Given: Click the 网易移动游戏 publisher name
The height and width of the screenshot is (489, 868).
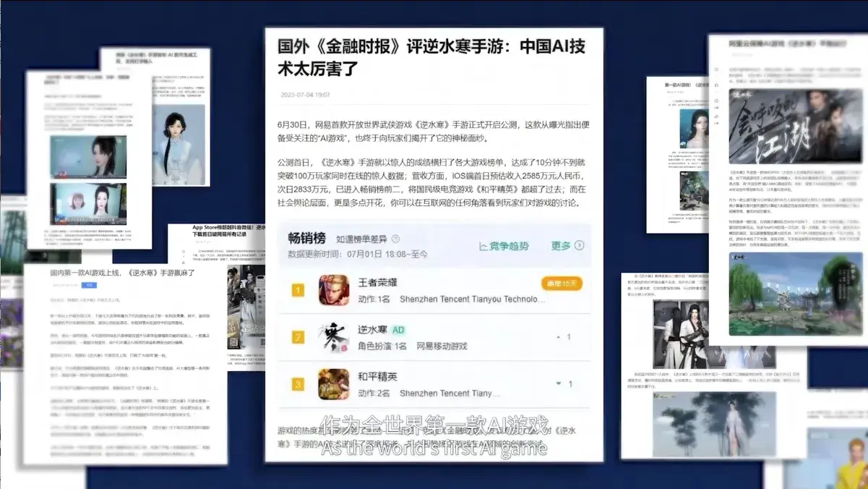Looking at the screenshot, I should pyautogui.click(x=442, y=346).
